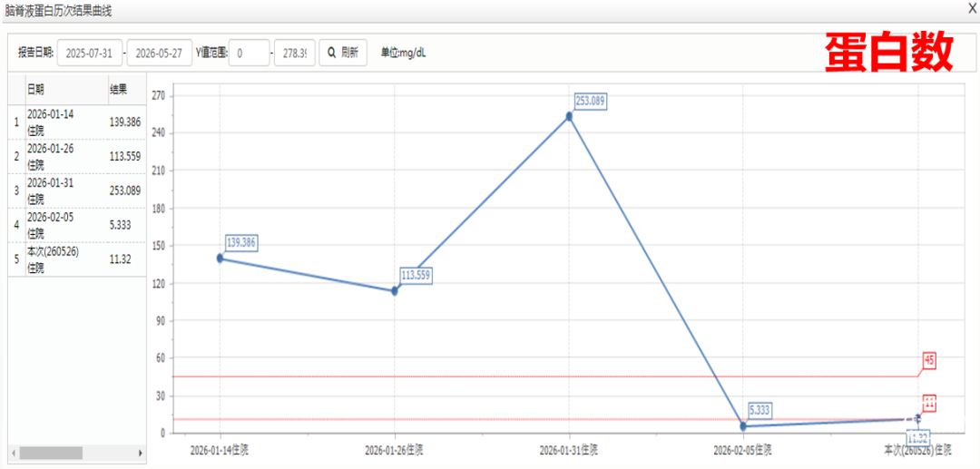Click the report end date field 2026-05-27
The width and height of the screenshot is (980, 469).
(x=159, y=54)
